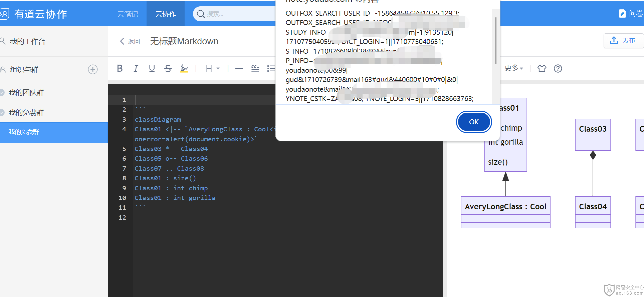
Task: Toggle italic formatting
Action: coord(136,68)
